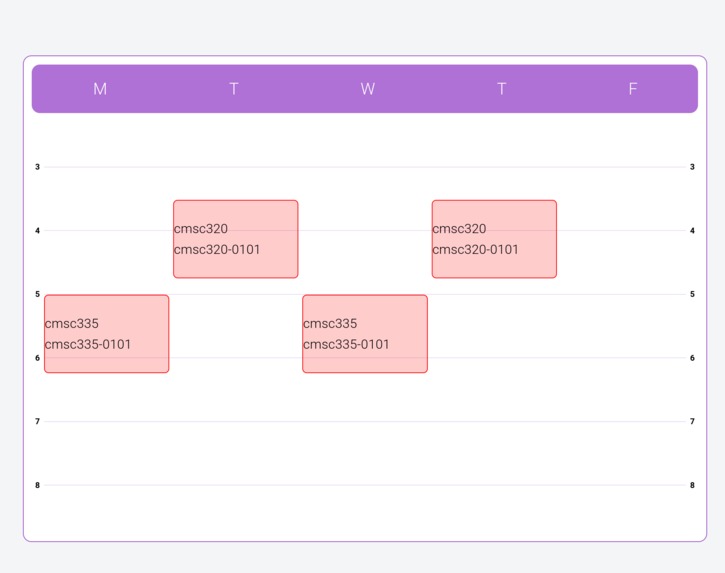This screenshot has height=573, width=725.
Task: Click the left-side hour label 7
Action: point(37,421)
